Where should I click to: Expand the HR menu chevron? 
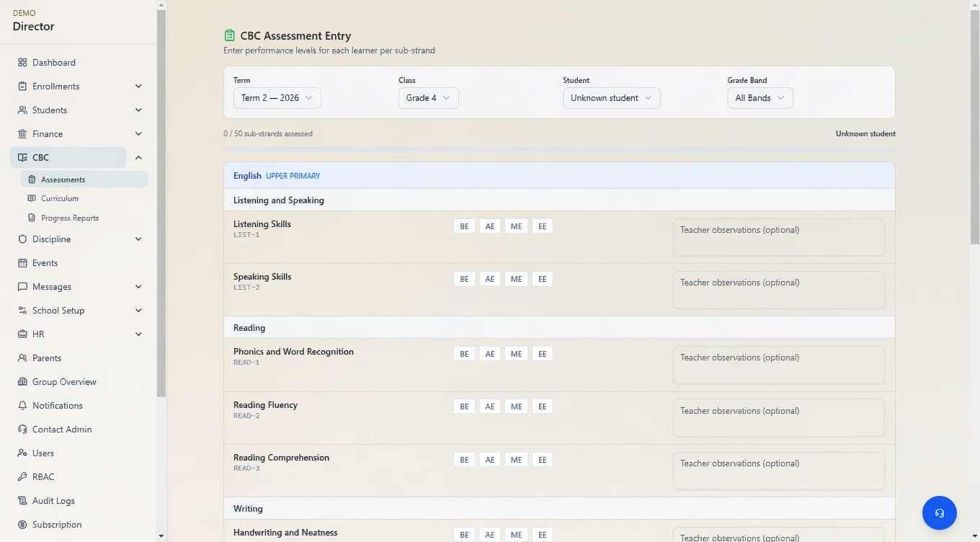pyautogui.click(x=138, y=334)
